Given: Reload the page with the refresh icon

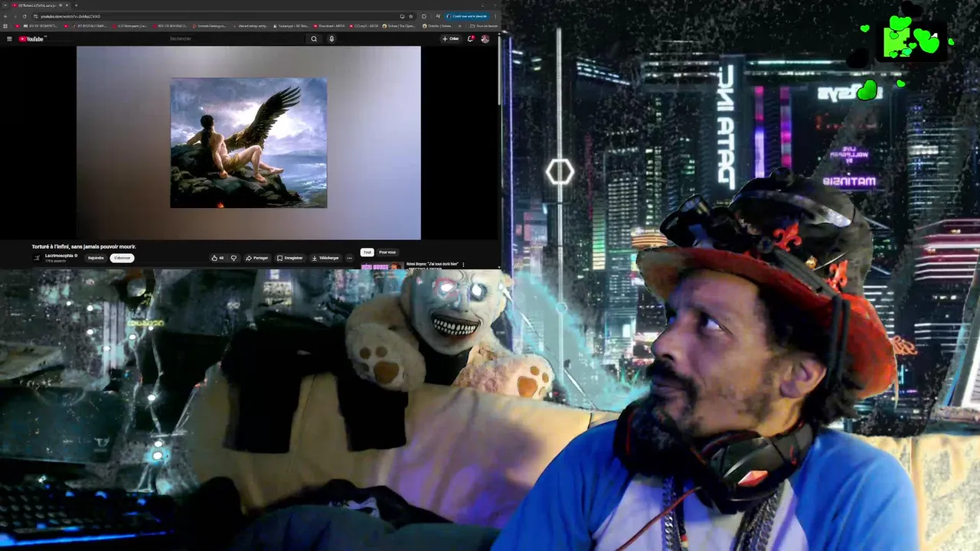Looking at the screenshot, I should pyautogui.click(x=24, y=16).
